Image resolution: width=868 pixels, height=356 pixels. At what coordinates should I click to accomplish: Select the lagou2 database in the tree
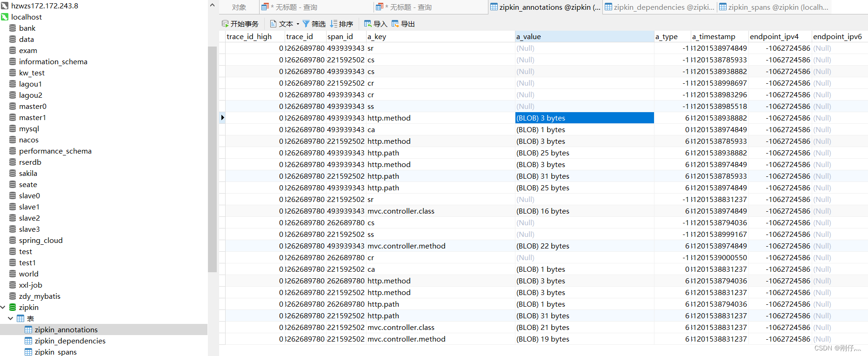pos(31,95)
